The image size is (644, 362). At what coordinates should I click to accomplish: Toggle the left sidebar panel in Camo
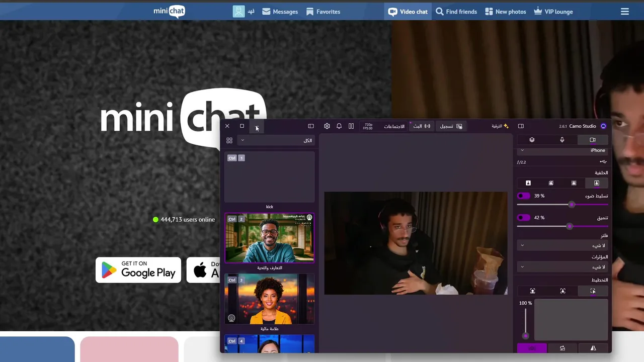[311, 126]
